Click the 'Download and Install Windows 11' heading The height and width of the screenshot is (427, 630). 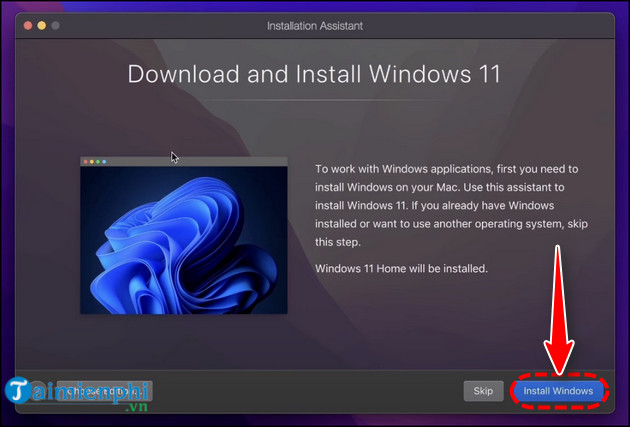pyautogui.click(x=314, y=74)
